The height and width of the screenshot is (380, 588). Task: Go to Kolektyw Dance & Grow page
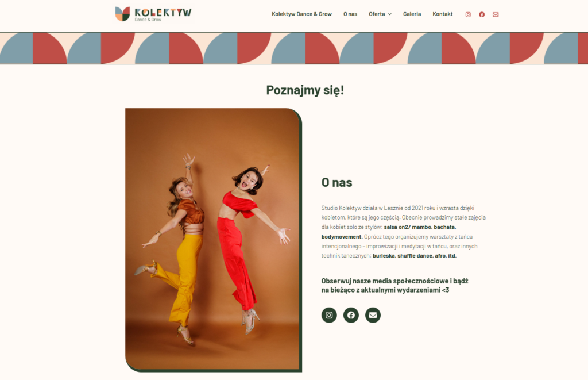tap(301, 14)
